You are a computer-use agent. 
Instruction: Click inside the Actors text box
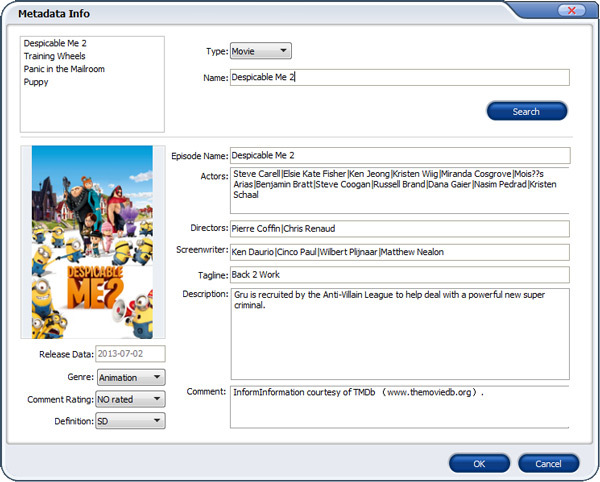[400, 190]
